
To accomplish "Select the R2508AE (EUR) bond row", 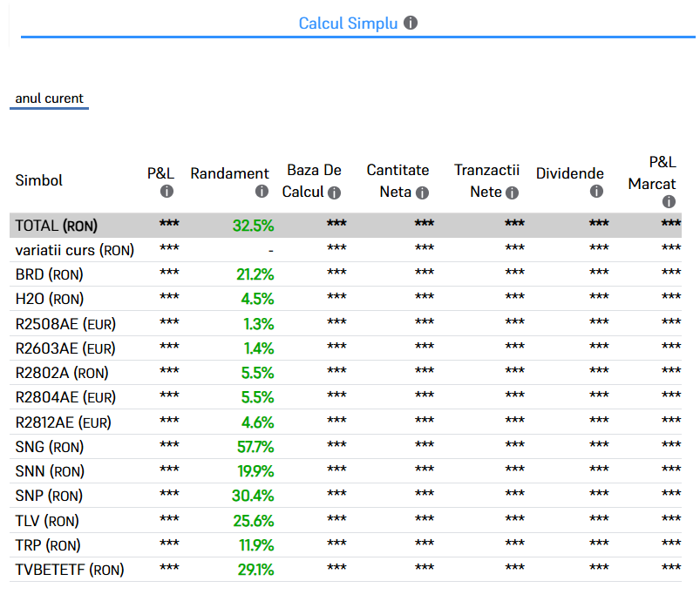I will coord(65,324).
